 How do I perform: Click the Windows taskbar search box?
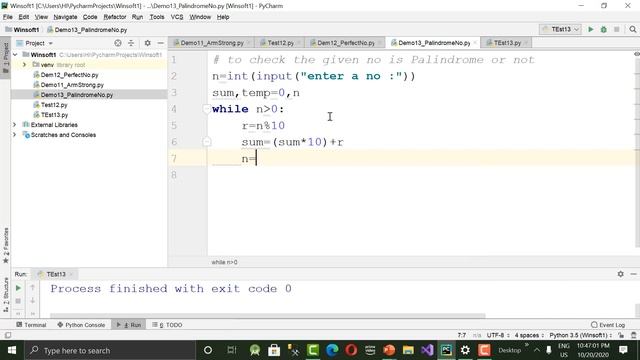point(110,350)
